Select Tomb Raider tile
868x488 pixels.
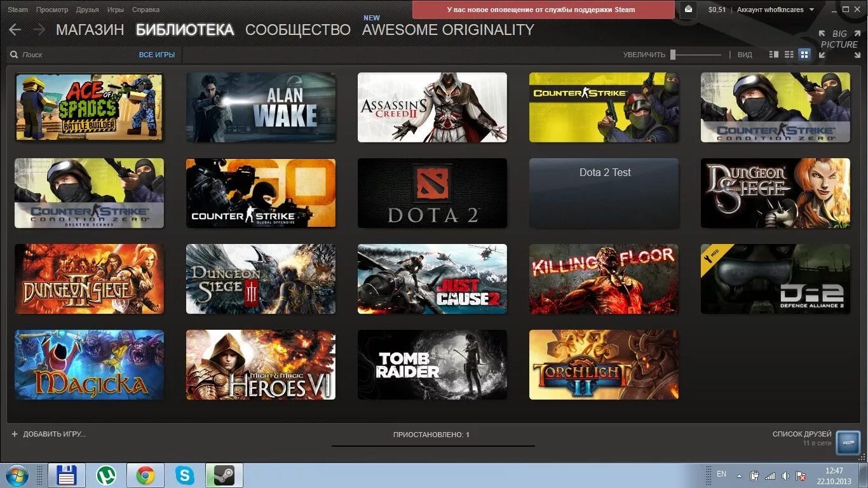click(432, 365)
